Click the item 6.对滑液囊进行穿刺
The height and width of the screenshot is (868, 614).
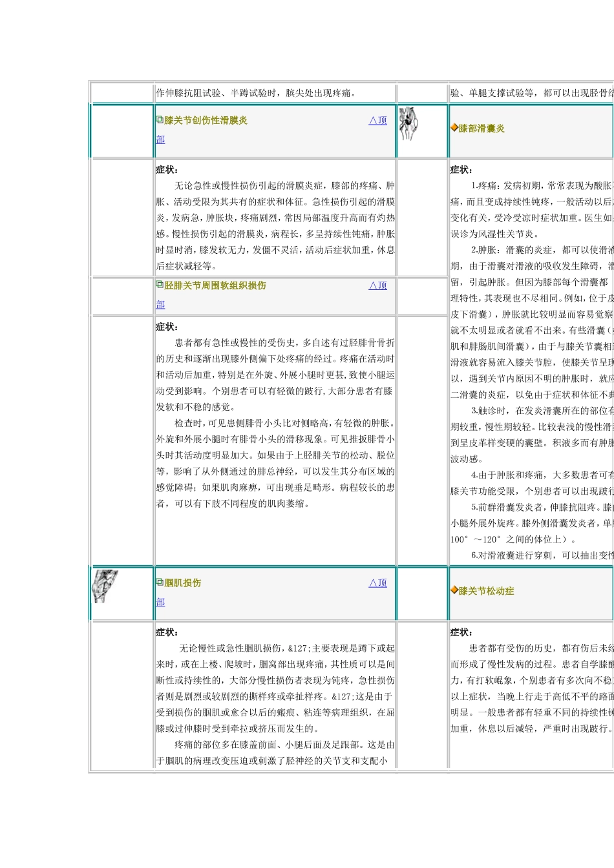coord(542,555)
